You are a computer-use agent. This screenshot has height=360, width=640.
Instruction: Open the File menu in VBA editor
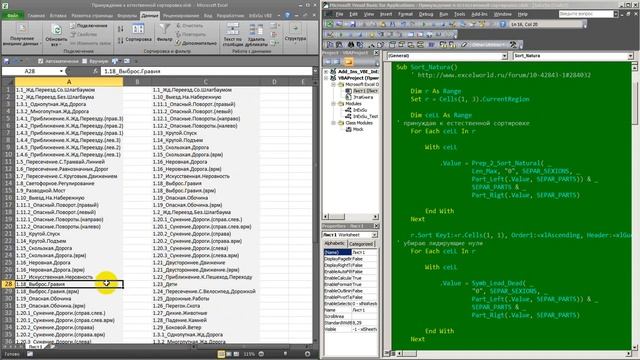pos(339,14)
